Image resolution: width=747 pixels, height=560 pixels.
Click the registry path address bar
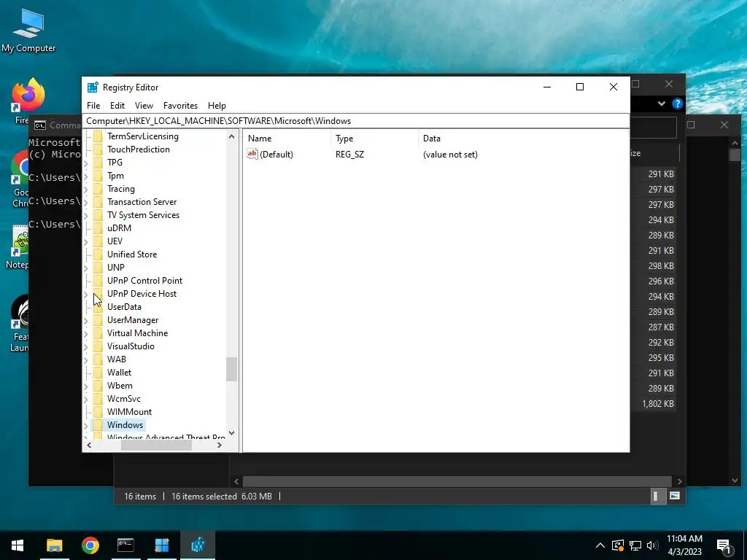tap(356, 121)
